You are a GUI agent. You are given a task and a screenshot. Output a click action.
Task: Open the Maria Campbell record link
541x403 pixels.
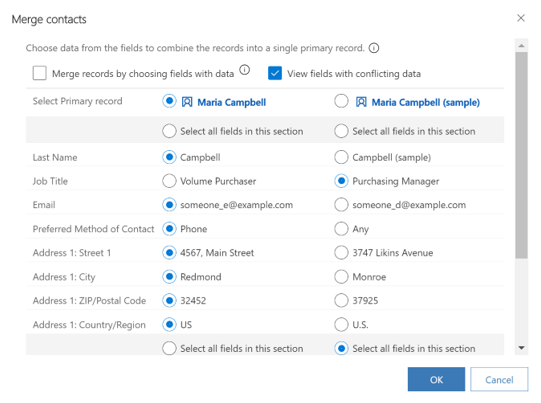pos(232,102)
